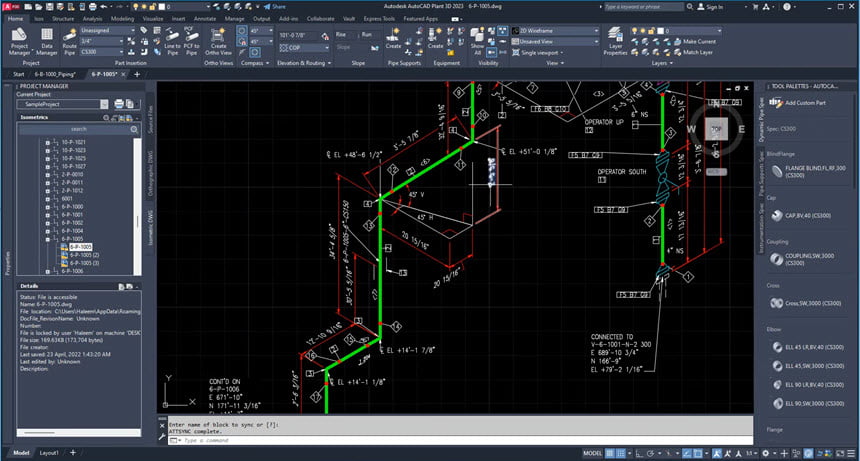
Task: Open the Project Manager ribbon button
Action: [x=19, y=42]
